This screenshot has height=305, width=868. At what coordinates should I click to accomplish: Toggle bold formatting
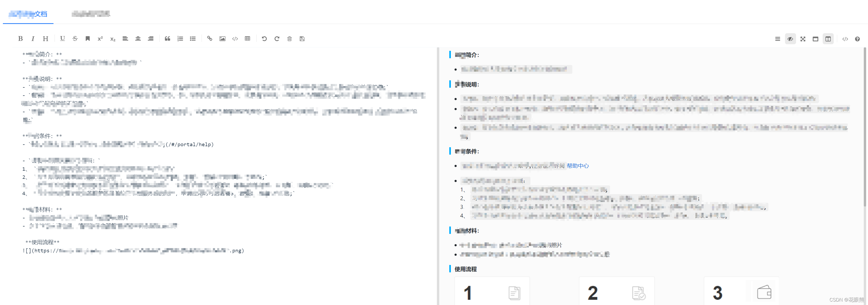pyautogui.click(x=20, y=39)
